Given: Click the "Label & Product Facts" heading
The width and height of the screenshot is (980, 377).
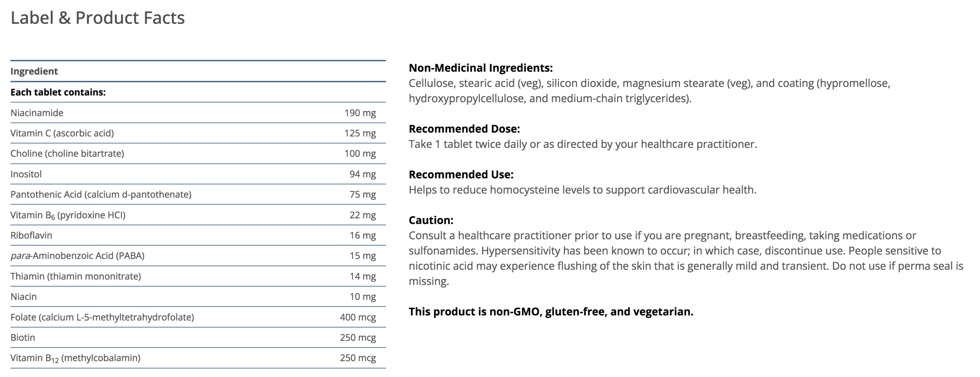Looking at the screenshot, I should click(x=98, y=18).
